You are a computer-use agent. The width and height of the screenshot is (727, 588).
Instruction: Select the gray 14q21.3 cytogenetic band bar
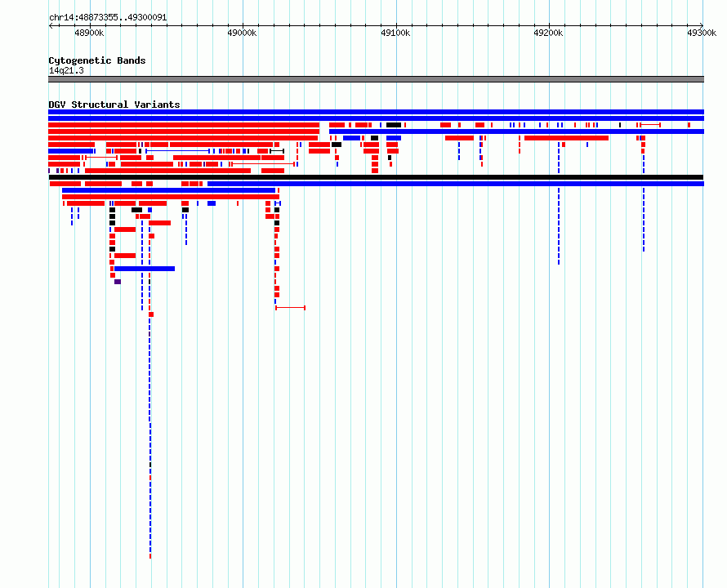376,79
